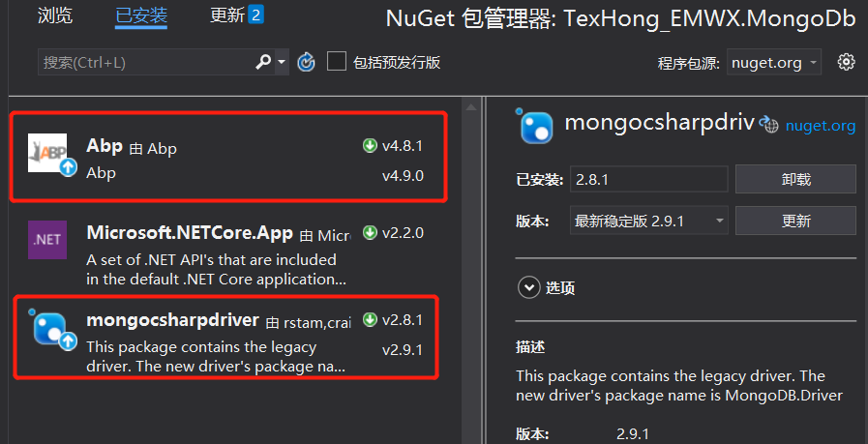Click into the search box
The image size is (868, 444).
tap(146, 63)
